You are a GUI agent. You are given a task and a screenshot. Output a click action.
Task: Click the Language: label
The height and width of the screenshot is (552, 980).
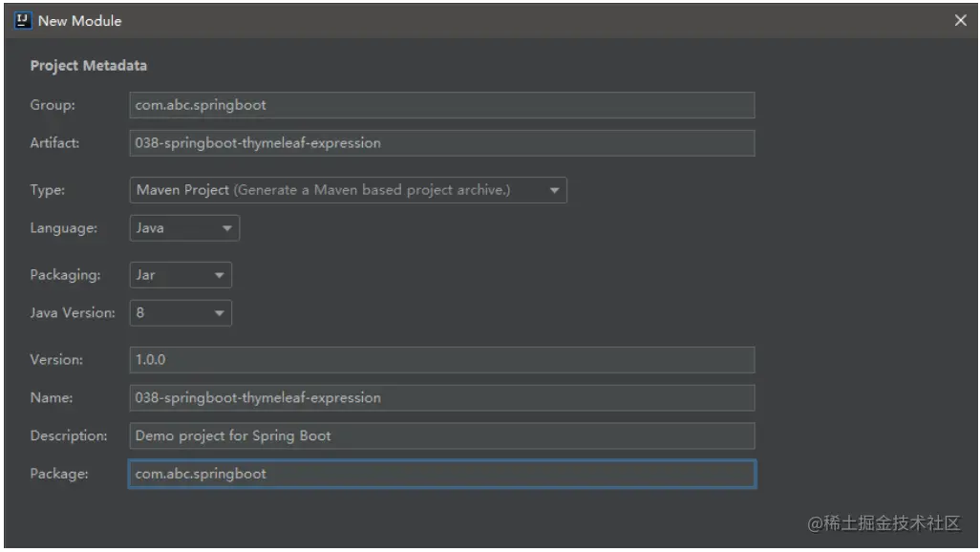[x=64, y=228]
